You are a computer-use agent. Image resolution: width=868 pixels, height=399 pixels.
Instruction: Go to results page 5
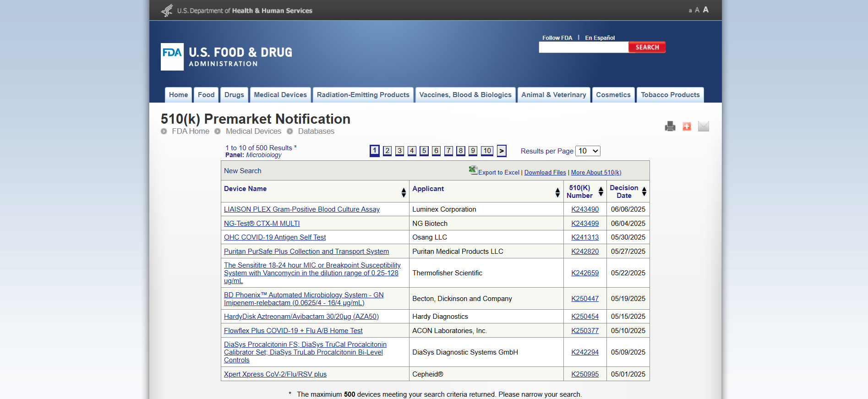click(424, 151)
